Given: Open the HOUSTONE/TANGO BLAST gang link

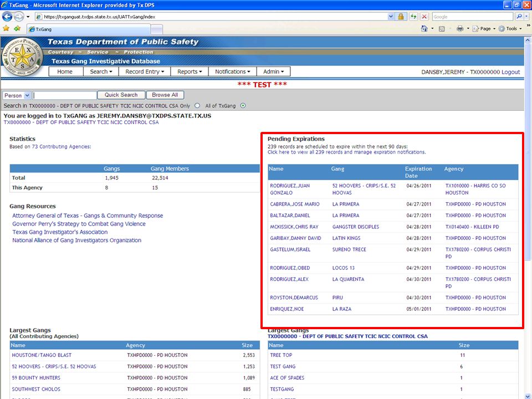Looking at the screenshot, I should coord(42,355).
